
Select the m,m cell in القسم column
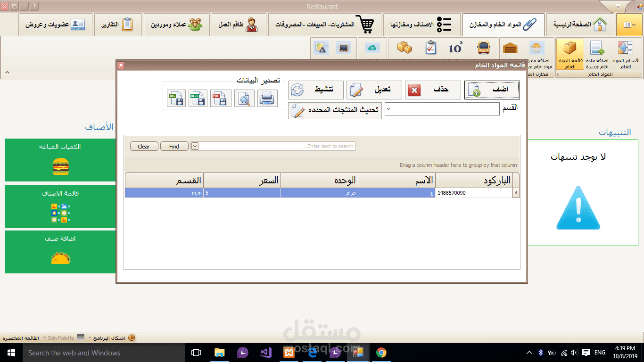click(x=164, y=193)
